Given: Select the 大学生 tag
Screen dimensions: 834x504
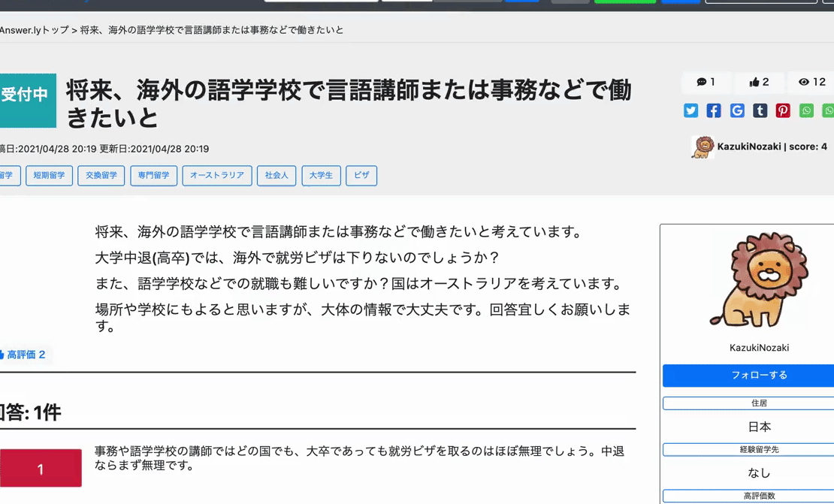Looking at the screenshot, I should pos(321,175).
